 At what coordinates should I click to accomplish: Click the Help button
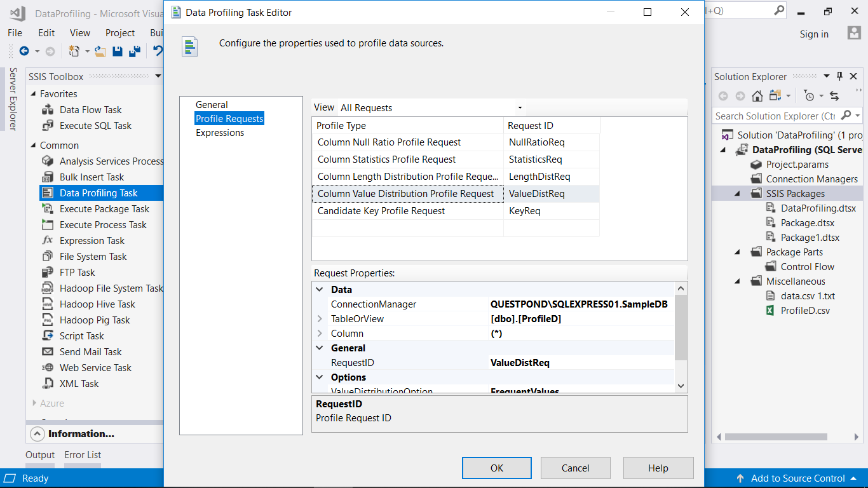click(x=658, y=468)
